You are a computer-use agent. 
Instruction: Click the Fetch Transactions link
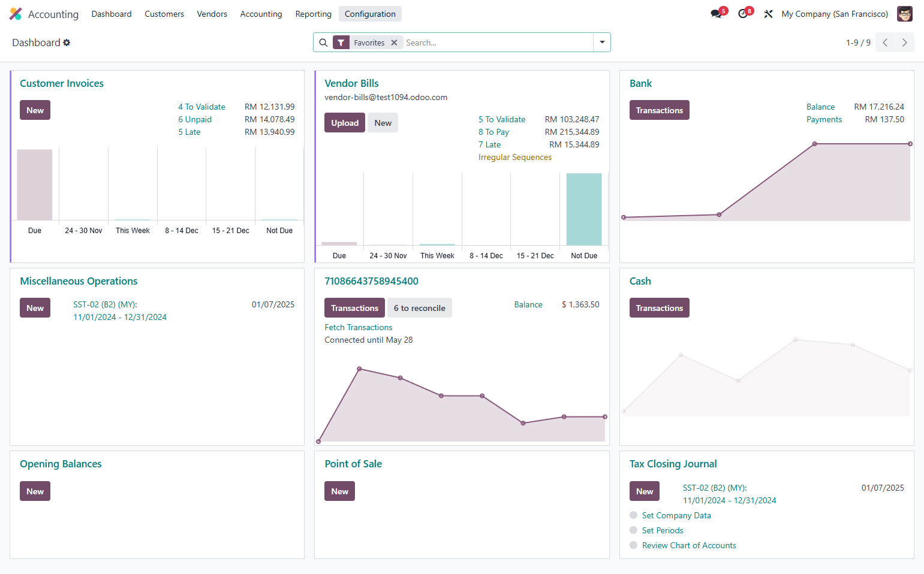(x=359, y=327)
